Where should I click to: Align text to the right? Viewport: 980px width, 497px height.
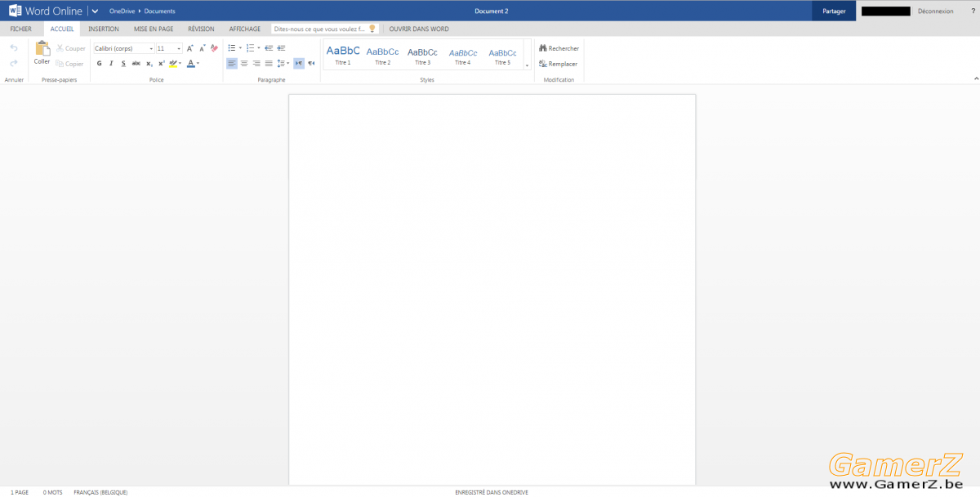pyautogui.click(x=256, y=63)
